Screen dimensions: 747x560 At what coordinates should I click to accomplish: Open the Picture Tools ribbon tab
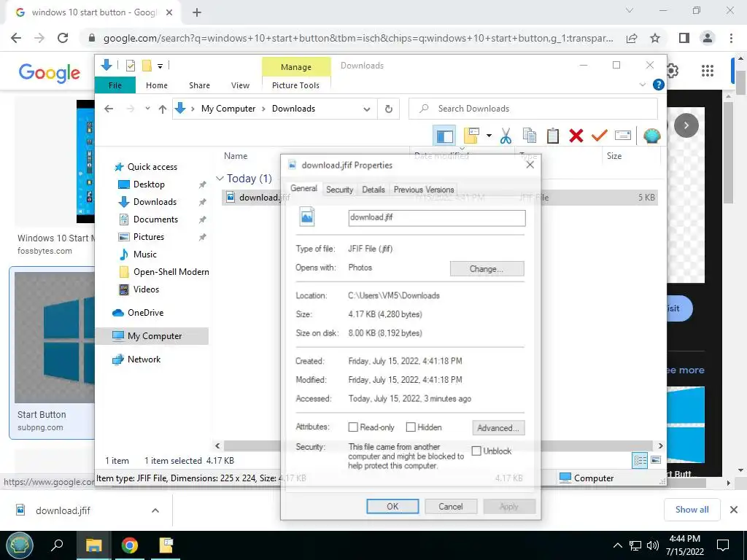(x=296, y=85)
